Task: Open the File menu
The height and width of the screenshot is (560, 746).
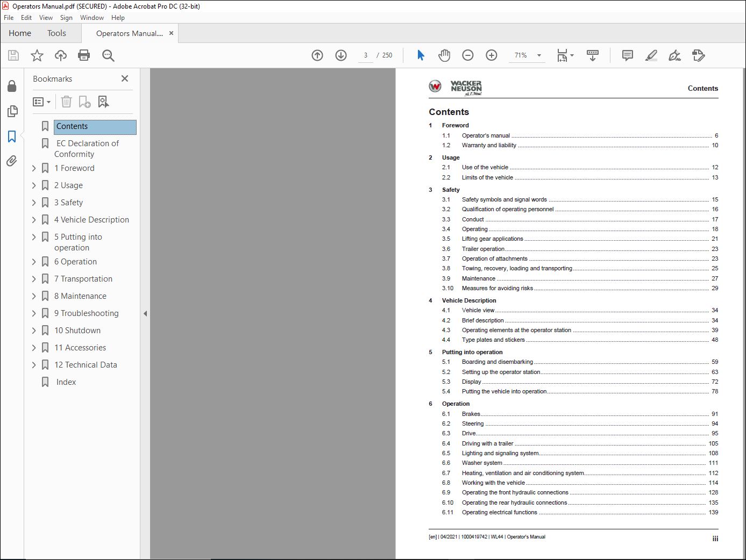Action: [9, 18]
